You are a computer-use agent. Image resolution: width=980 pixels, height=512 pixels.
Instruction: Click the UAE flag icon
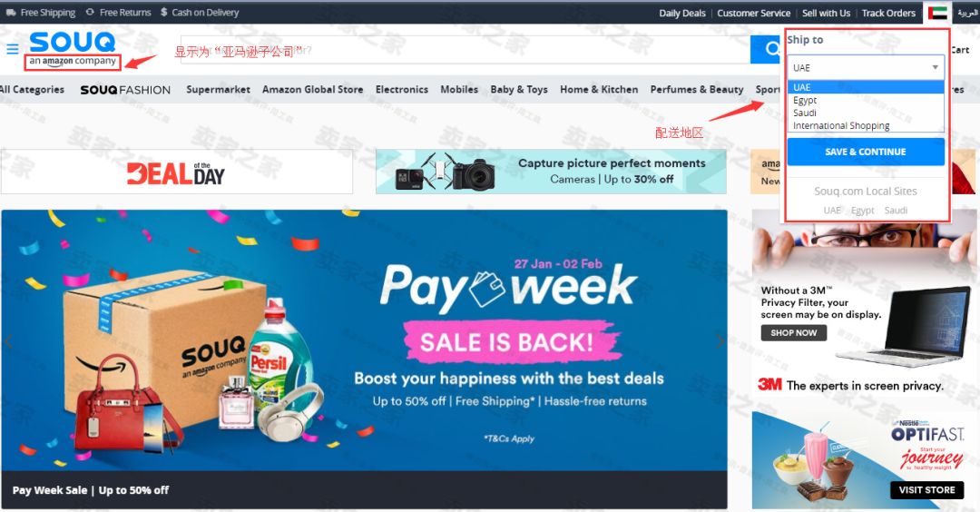pos(936,13)
